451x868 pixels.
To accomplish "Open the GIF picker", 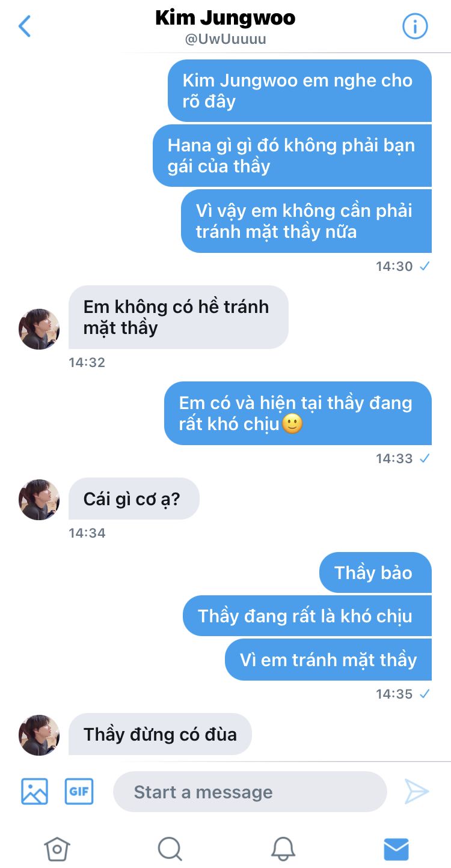I will click(79, 791).
